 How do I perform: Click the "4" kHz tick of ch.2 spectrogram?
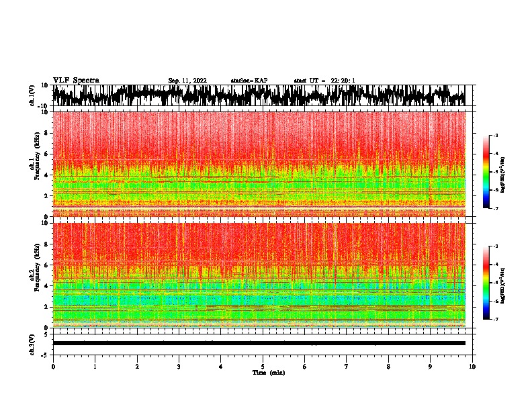[46, 286]
